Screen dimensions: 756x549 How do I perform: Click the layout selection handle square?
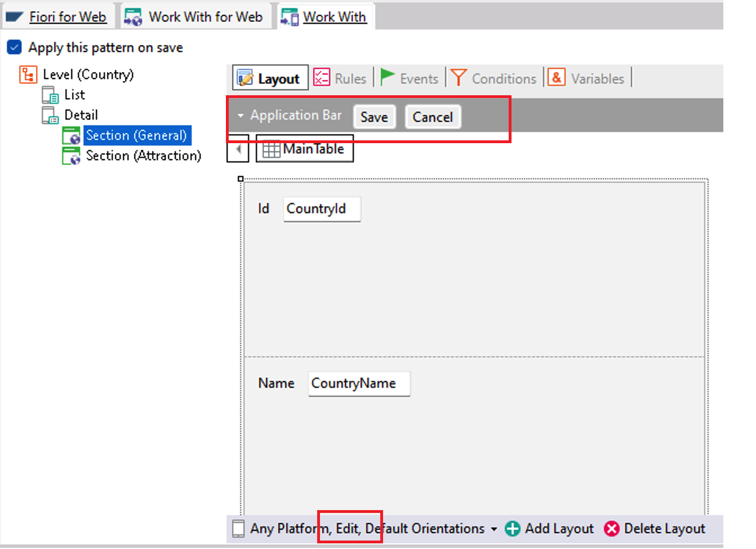tap(241, 179)
